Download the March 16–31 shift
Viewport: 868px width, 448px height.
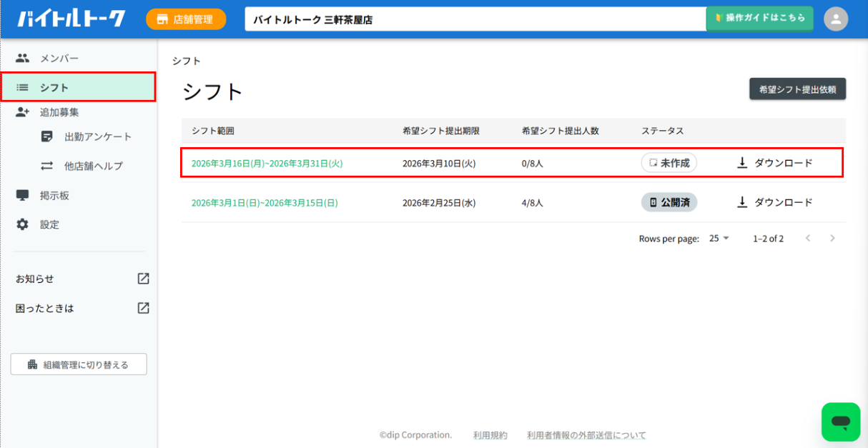click(x=775, y=163)
